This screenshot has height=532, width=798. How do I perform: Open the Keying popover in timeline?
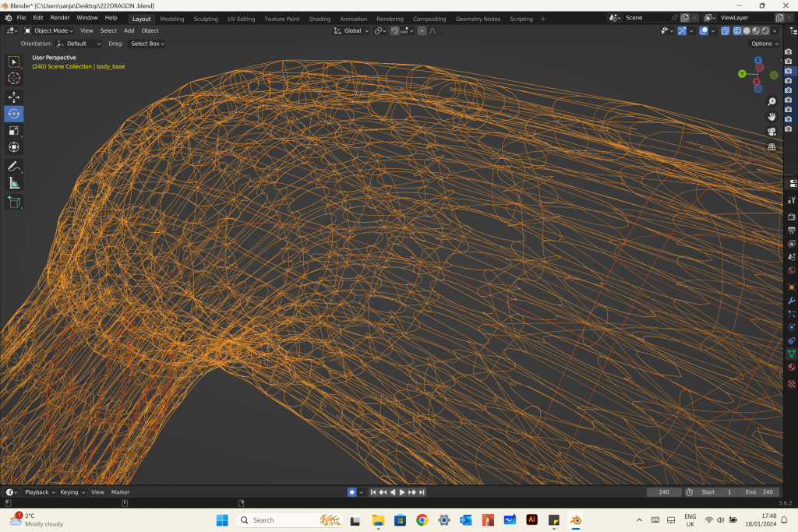tap(72, 492)
